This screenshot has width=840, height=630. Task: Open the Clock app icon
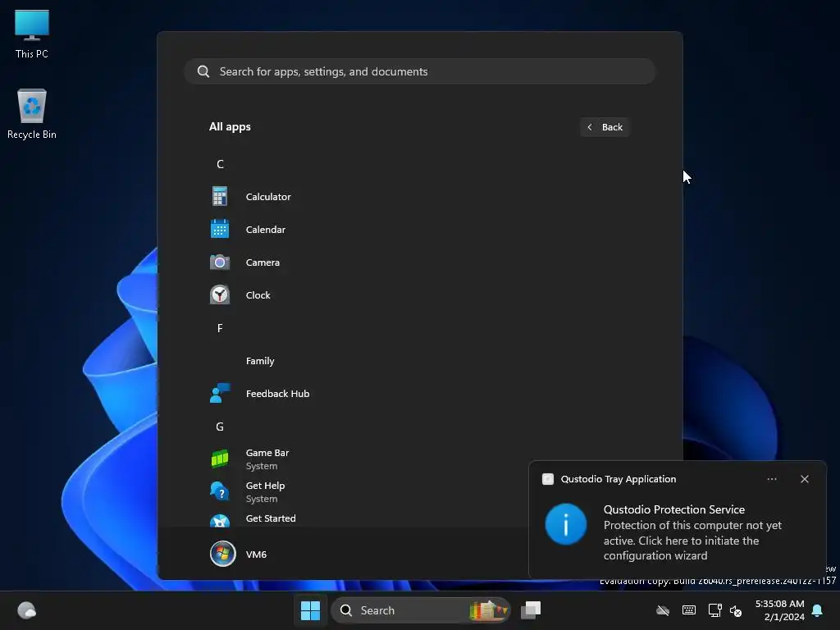pyautogui.click(x=220, y=295)
